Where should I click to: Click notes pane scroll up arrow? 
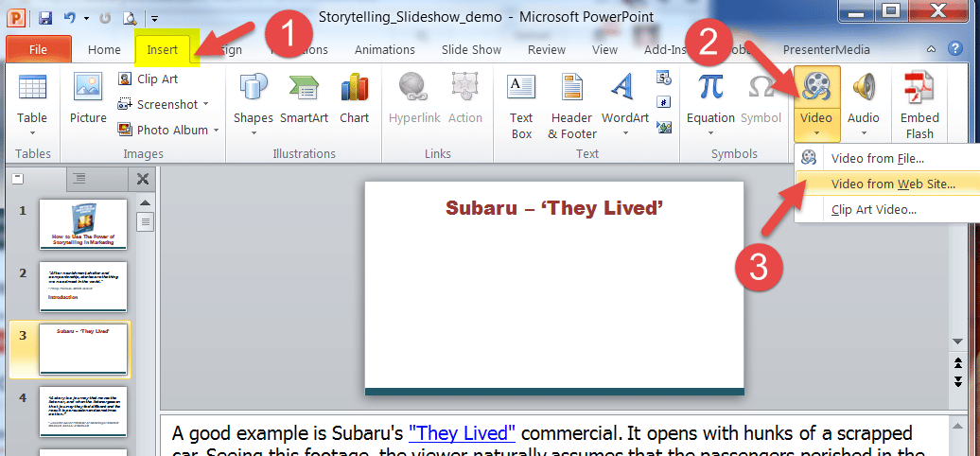point(957,426)
